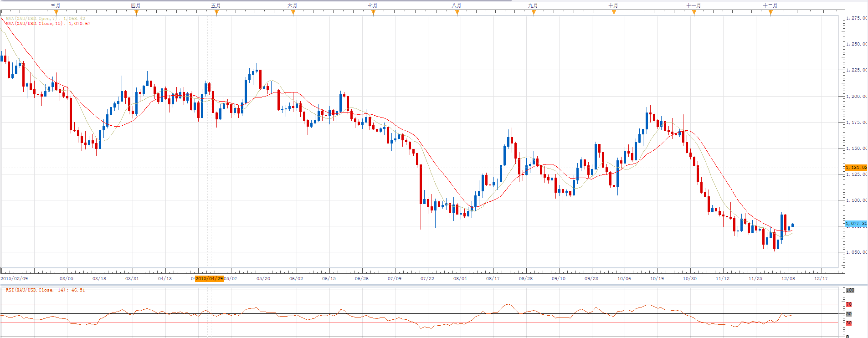The height and width of the screenshot is (338, 868).
Task: Click the 十月 timeline triangle marker
Action: 614,12
